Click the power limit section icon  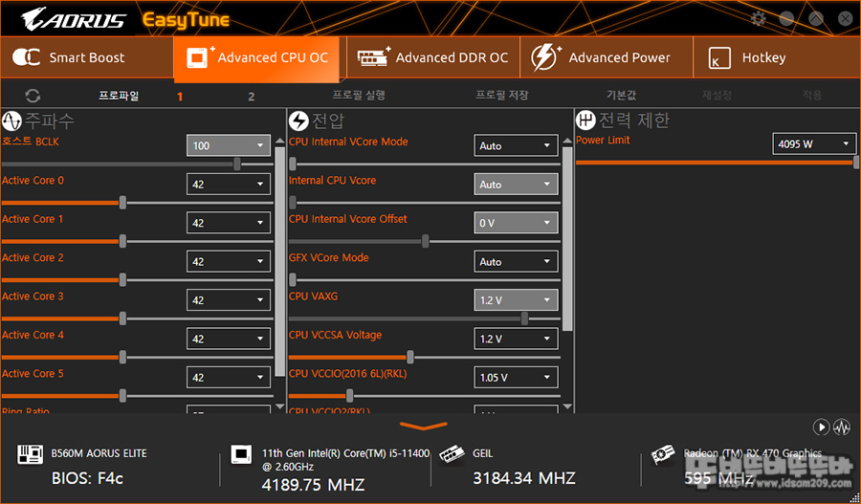(585, 120)
